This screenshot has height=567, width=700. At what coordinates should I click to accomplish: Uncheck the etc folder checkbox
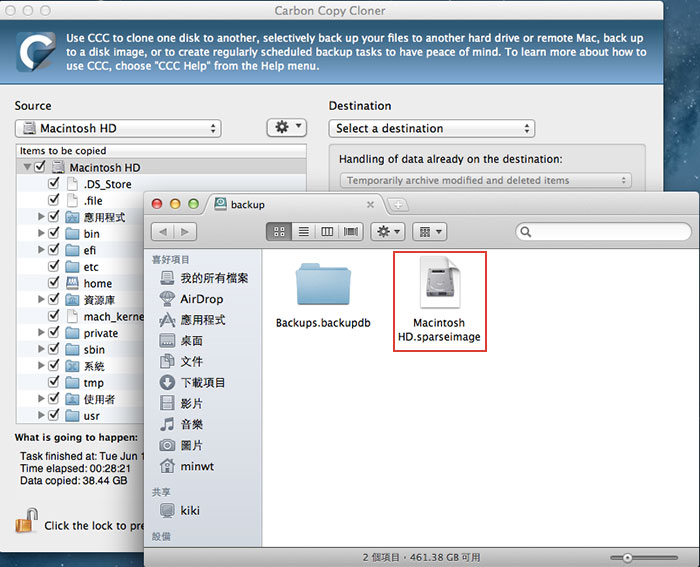point(54,266)
